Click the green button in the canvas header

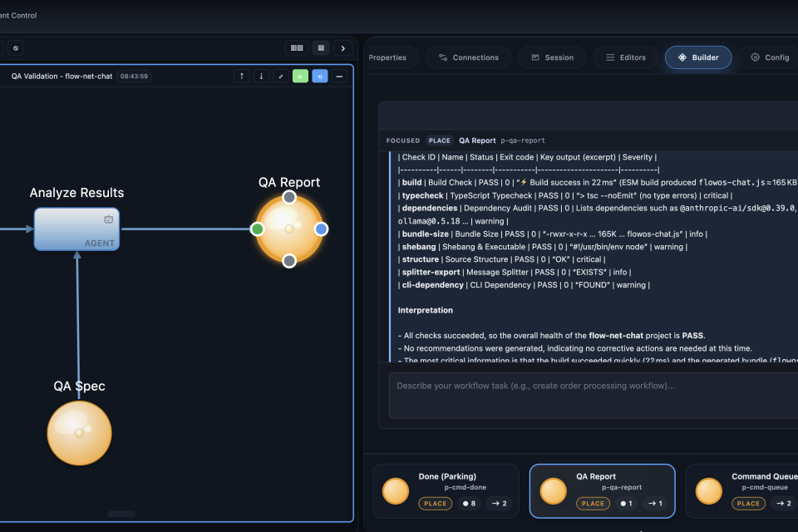[x=300, y=76]
